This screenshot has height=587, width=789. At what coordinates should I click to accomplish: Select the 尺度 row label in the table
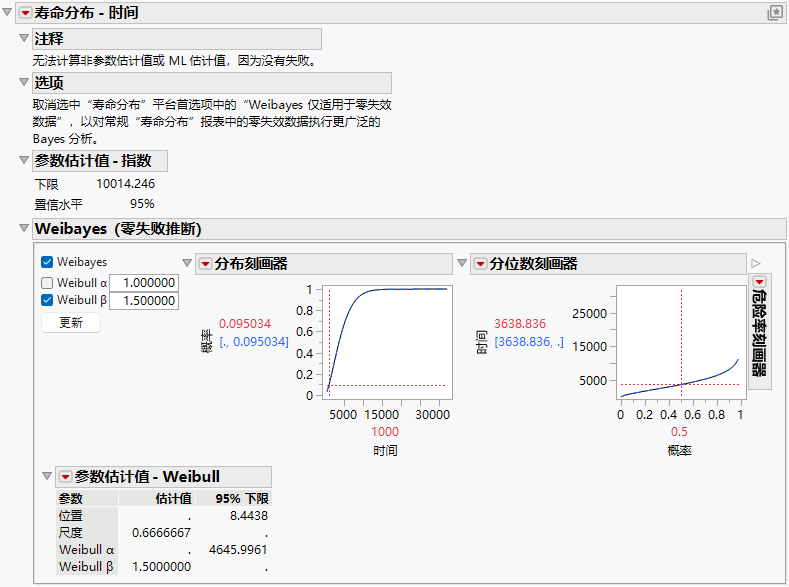click(70, 533)
